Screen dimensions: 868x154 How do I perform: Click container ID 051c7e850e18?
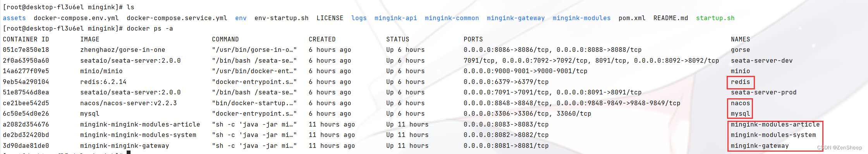tap(26, 50)
